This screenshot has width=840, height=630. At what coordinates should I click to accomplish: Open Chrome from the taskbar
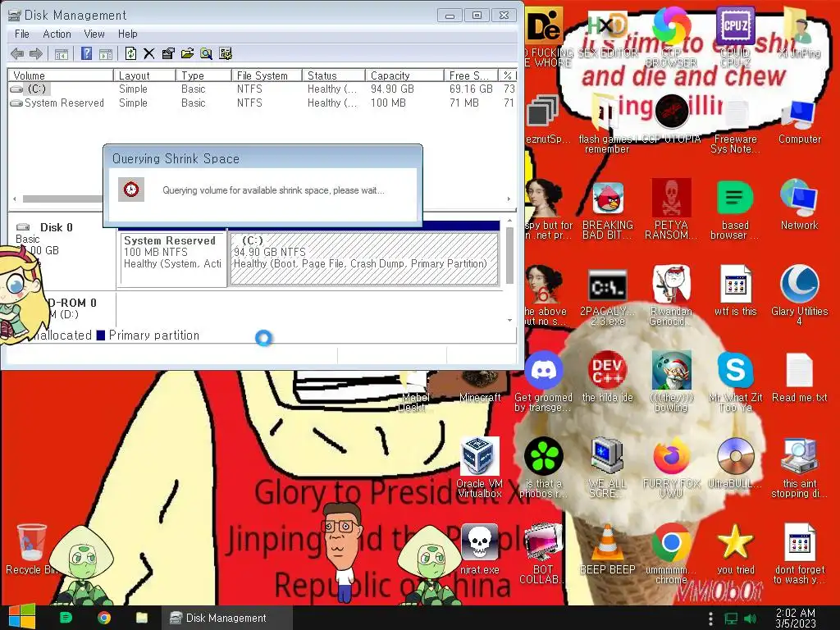pos(104,618)
